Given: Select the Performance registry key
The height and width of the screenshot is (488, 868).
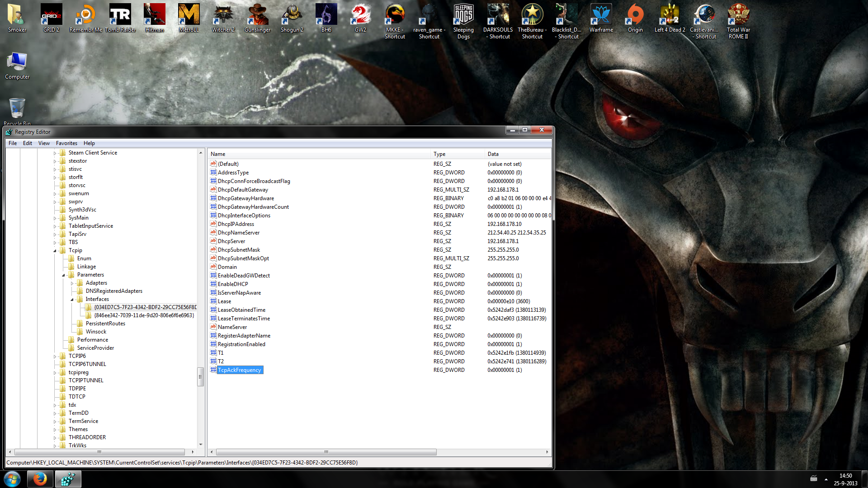Looking at the screenshot, I should coord(92,340).
